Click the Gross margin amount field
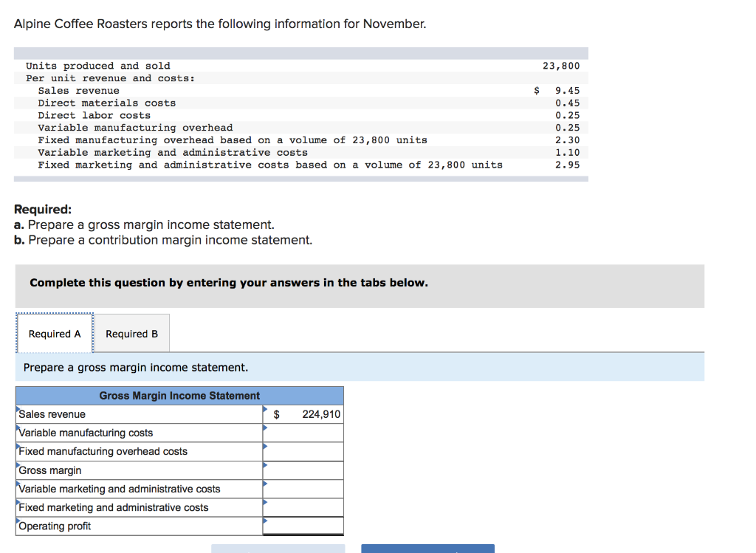The height and width of the screenshot is (553, 756). coord(303,470)
